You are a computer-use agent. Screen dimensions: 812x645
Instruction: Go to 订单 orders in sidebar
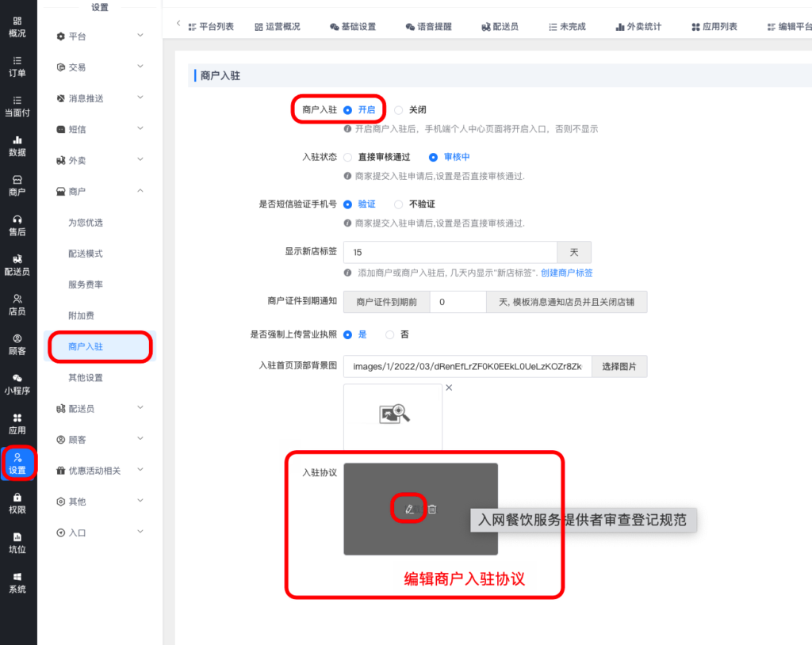point(17,67)
